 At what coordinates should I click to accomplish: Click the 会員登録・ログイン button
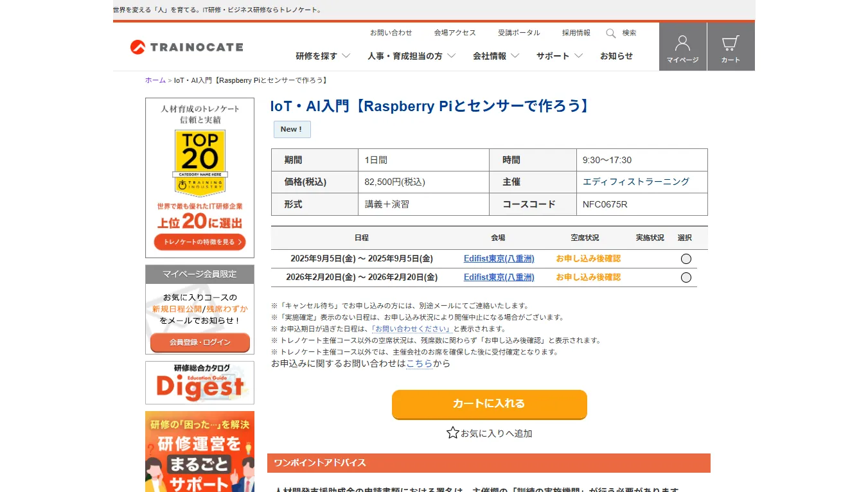(200, 342)
